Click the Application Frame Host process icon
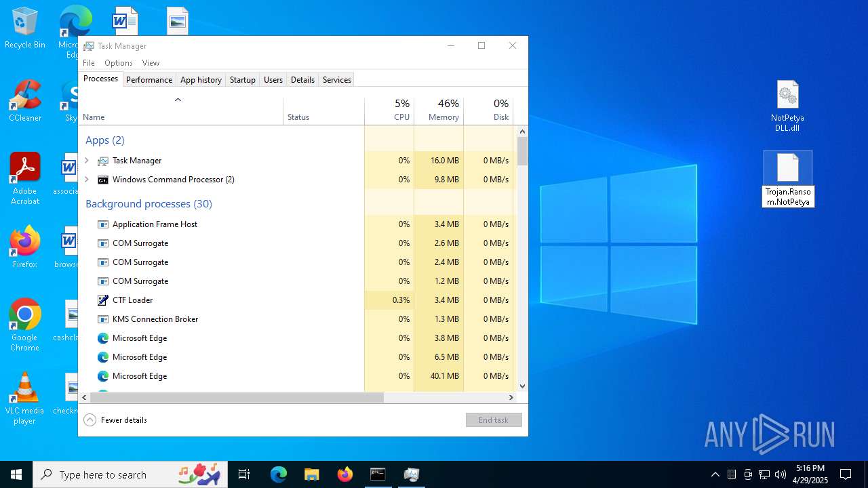Screen dimensions: 868x488 103,224
